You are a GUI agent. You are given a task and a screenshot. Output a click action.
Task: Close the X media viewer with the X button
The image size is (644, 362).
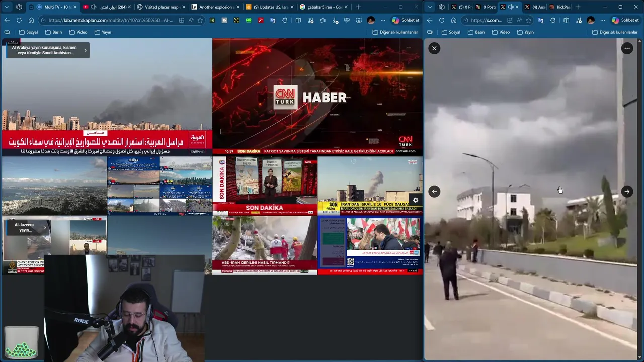(x=434, y=48)
